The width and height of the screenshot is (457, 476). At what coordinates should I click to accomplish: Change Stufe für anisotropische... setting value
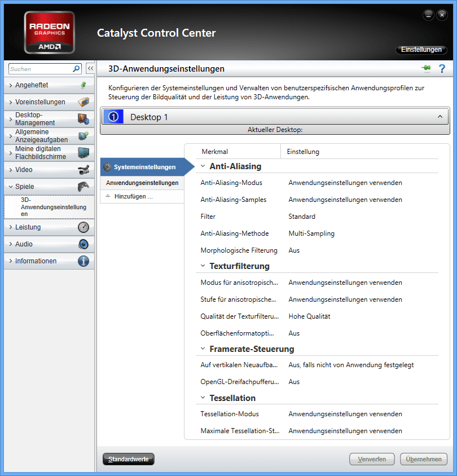click(345, 299)
